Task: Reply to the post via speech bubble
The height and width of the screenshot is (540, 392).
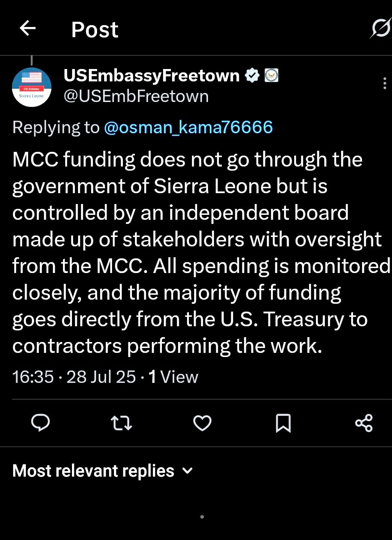Action: point(40,423)
